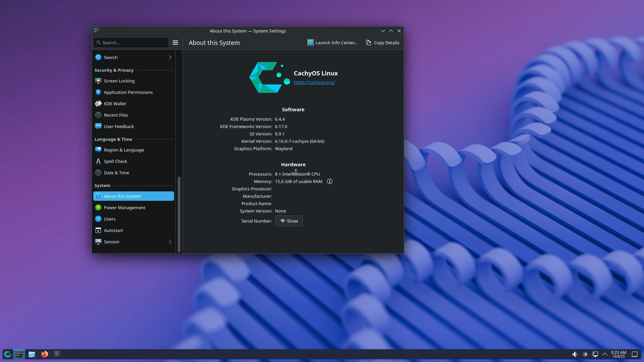Screen dimensions: 644x362
Task: Click the show desktop button
Action: pyautogui.click(x=635, y=354)
